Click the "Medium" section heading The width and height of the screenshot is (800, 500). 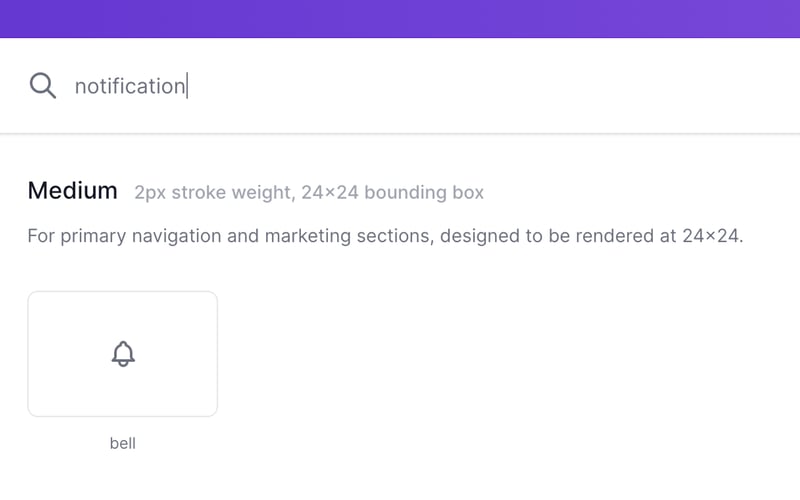[x=72, y=191]
